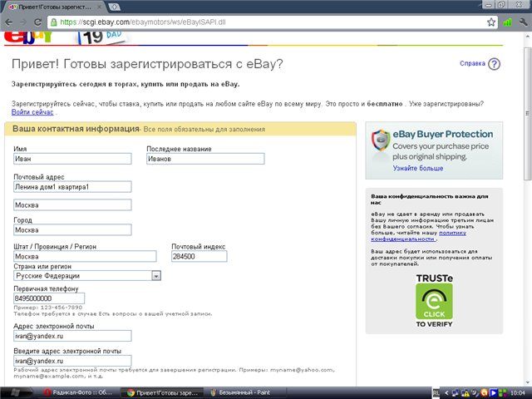The width and height of the screenshot is (532, 399).
Task: Click the 19 days calendar banner
Action: (101, 37)
